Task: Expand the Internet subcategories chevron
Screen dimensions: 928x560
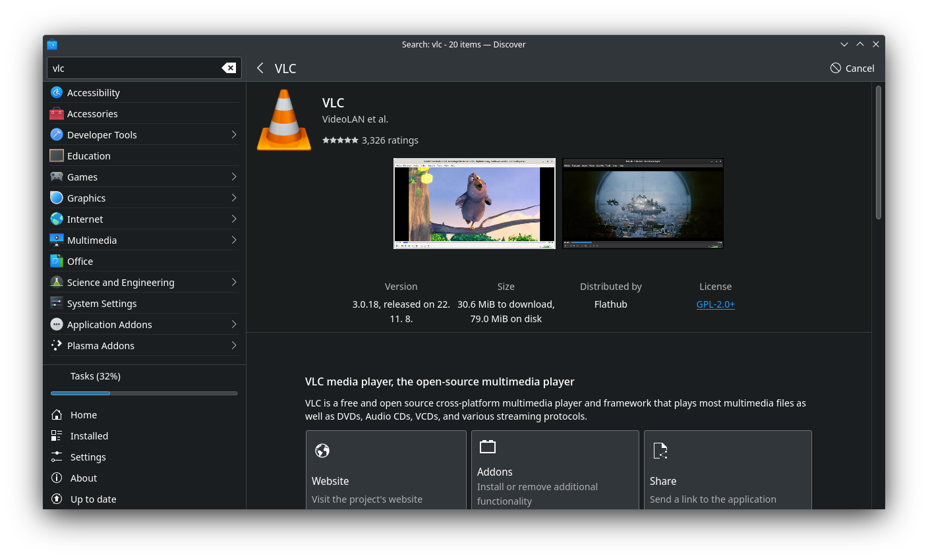Action: (x=234, y=219)
